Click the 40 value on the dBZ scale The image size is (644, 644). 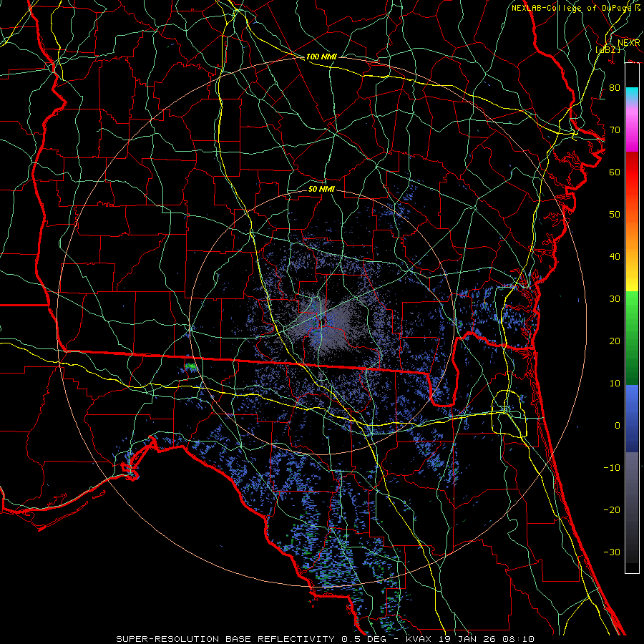point(615,257)
